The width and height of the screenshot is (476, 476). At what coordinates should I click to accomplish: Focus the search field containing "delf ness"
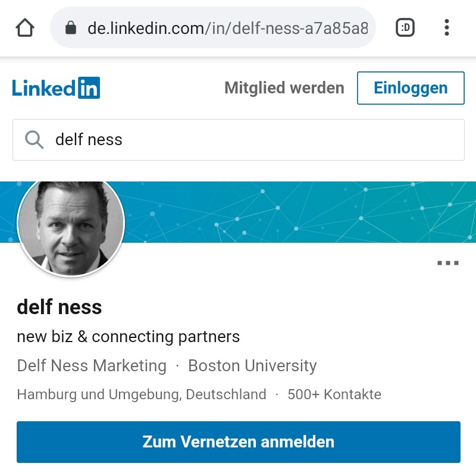pos(250,140)
